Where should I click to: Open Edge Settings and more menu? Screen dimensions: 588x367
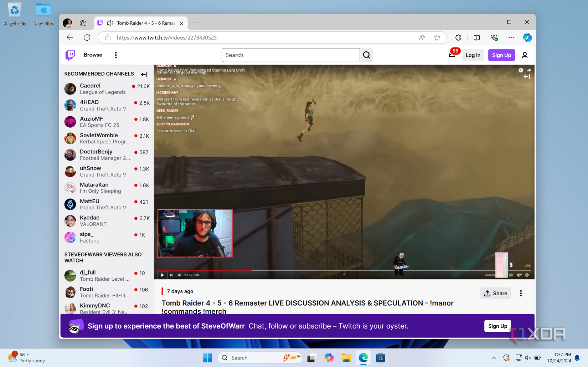pyautogui.click(x=511, y=37)
